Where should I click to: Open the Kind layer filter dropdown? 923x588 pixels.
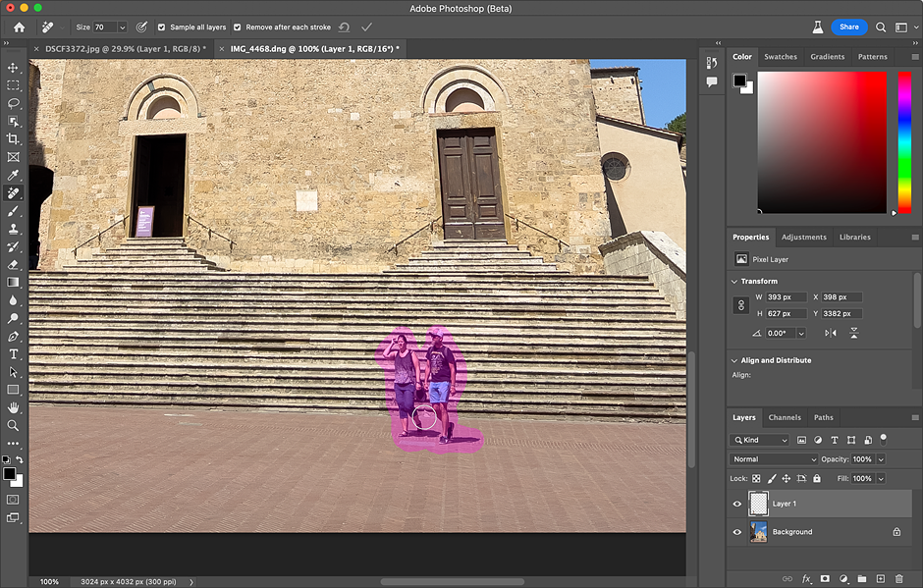tap(760, 440)
